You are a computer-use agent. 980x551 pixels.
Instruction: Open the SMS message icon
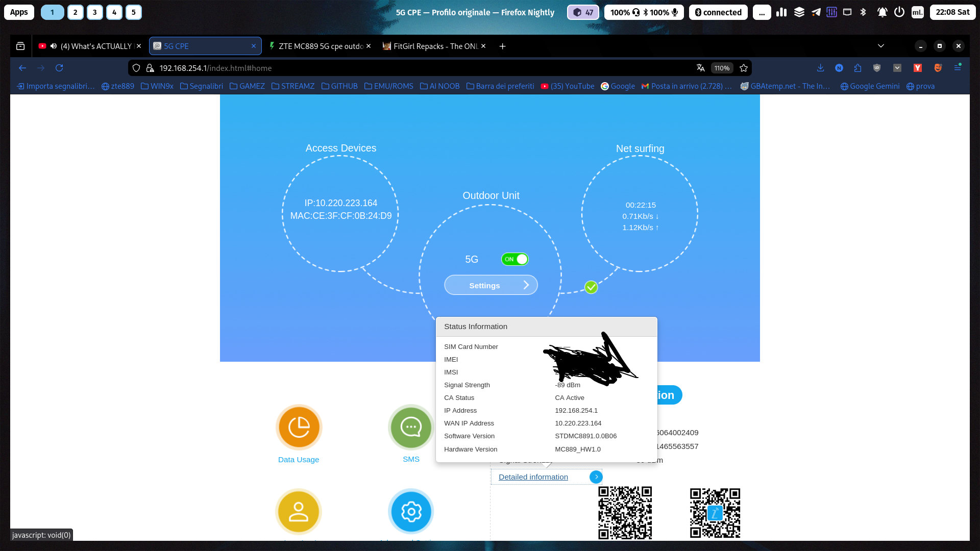[411, 427]
